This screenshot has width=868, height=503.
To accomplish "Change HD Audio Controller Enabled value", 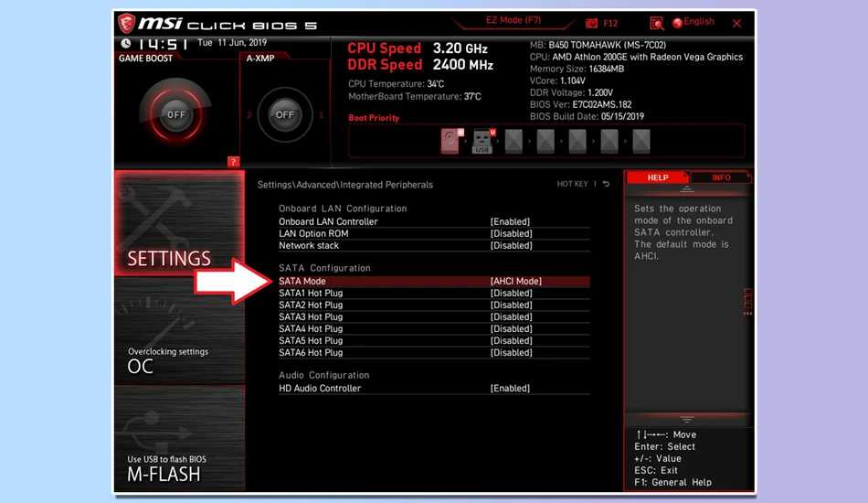I will [x=510, y=389].
